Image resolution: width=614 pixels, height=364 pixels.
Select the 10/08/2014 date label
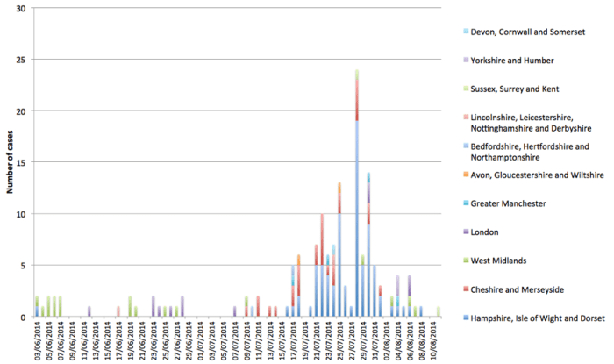(x=438, y=338)
